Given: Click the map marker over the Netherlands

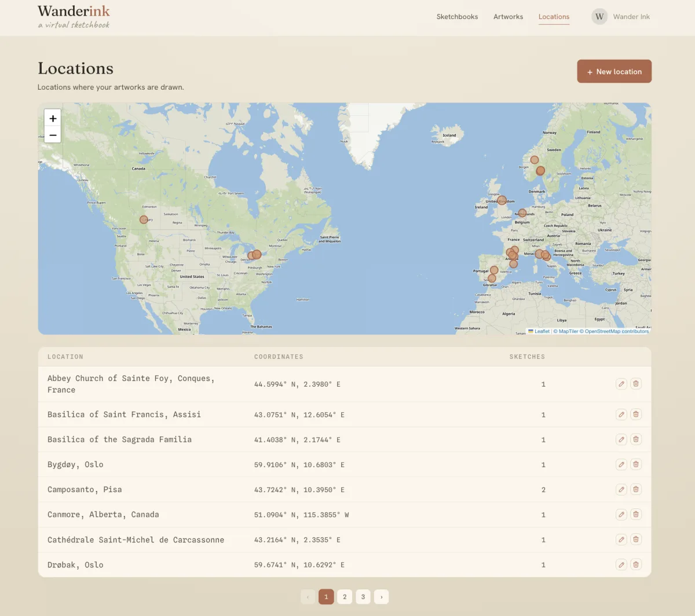Looking at the screenshot, I should [x=522, y=213].
